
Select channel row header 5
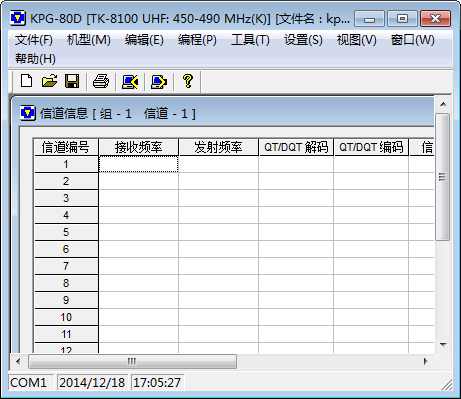(x=66, y=232)
